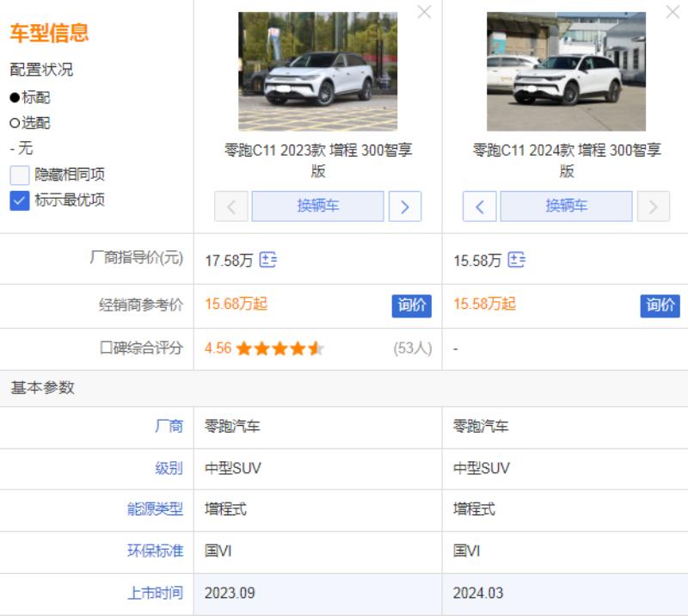Click the 配置状况 legend label
The width and height of the screenshot is (688, 616).
point(41,70)
